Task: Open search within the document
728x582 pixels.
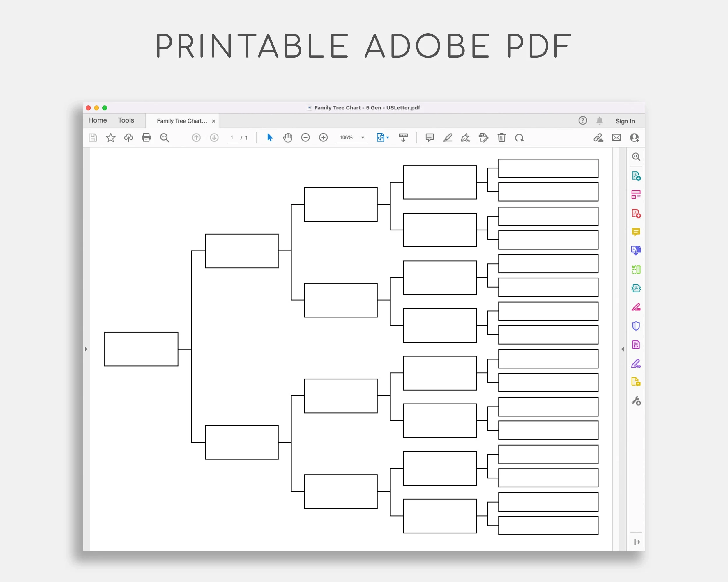Action: coord(165,138)
